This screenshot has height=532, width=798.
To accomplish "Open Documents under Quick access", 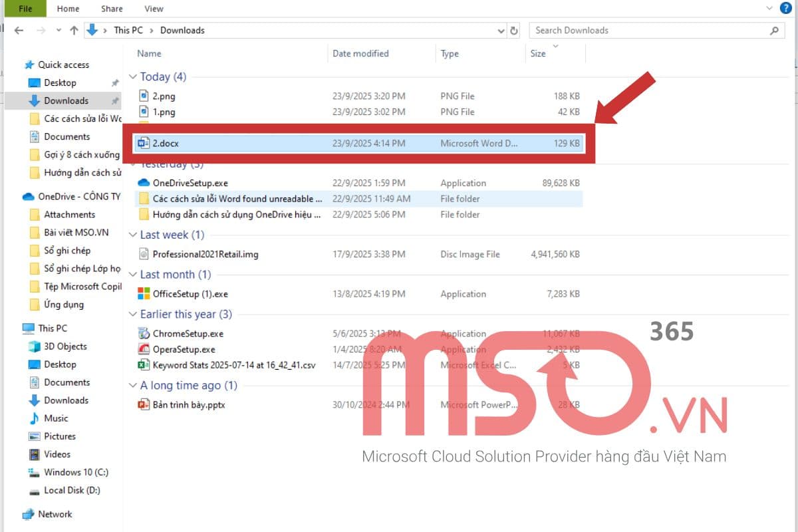I will (66, 136).
